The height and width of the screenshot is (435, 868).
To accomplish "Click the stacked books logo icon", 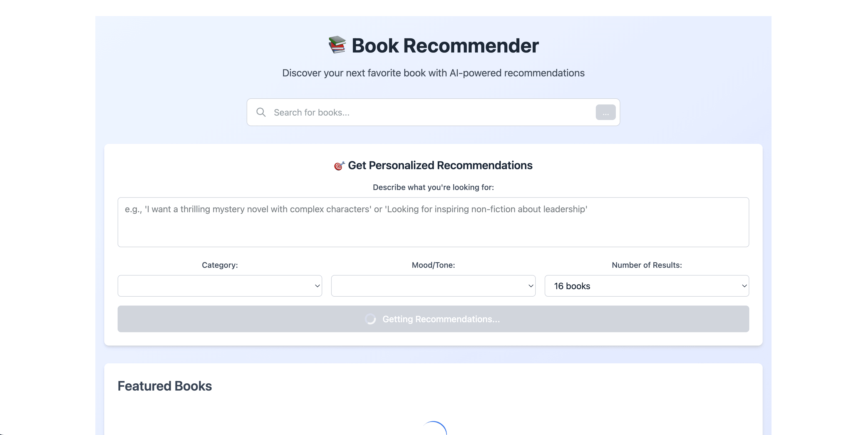I will tap(337, 45).
